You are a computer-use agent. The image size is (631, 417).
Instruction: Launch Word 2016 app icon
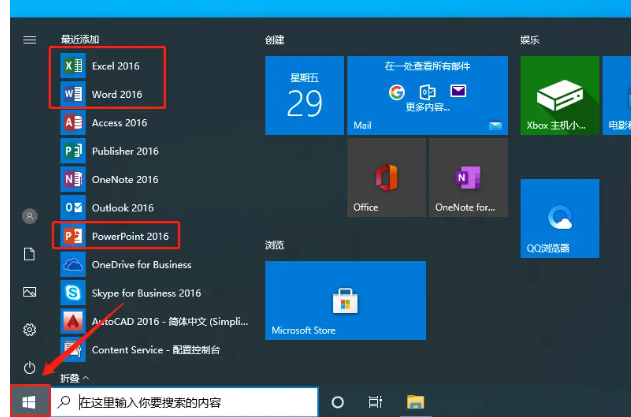73,94
